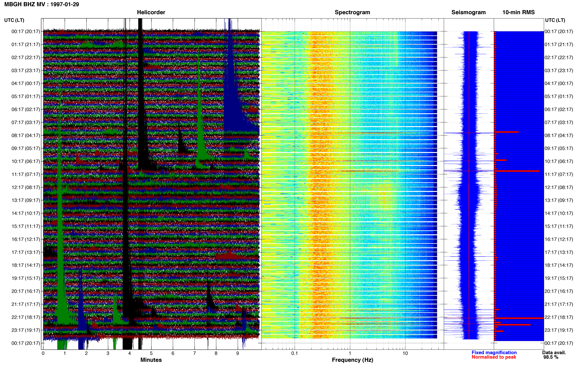Click the longest red RMS bar near 22:17
Image resolution: width=588 pixels, height=368 pixels.
pos(519,318)
